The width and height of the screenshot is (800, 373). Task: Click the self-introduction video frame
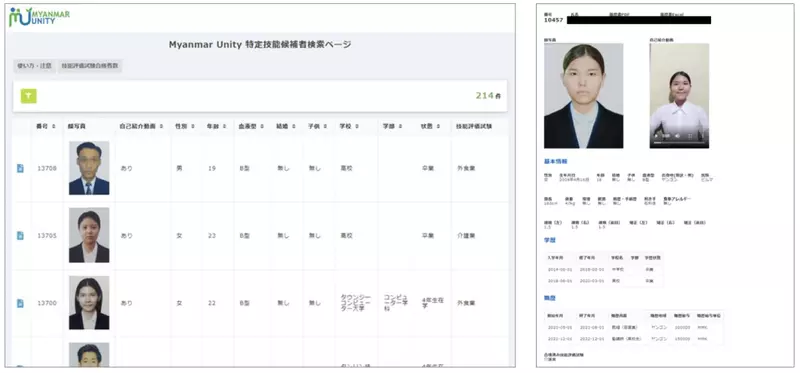pyautogui.click(x=679, y=95)
